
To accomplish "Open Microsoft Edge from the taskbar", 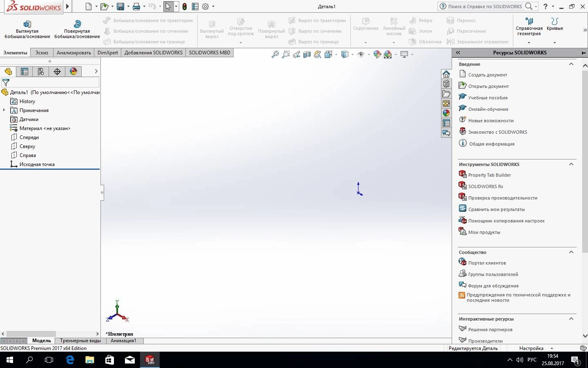I will pos(70,360).
